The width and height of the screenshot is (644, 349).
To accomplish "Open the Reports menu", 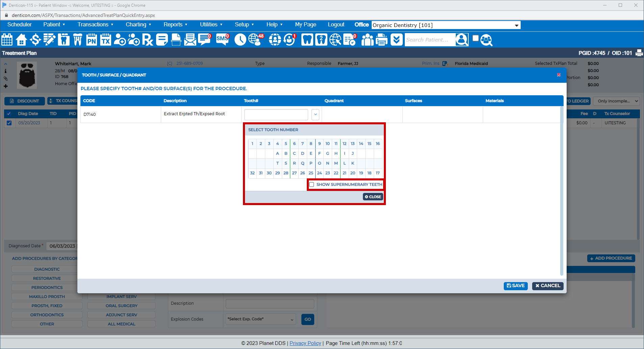I will (175, 25).
